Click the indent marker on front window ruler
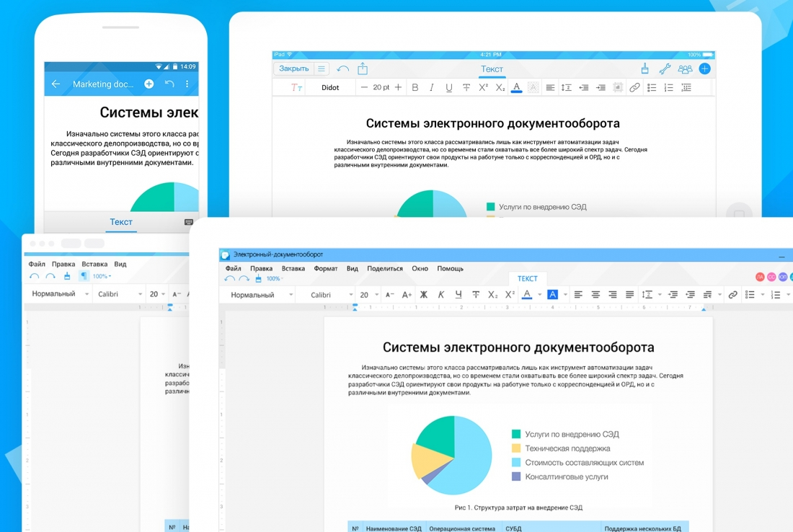This screenshot has width=793, height=532. 355,307
